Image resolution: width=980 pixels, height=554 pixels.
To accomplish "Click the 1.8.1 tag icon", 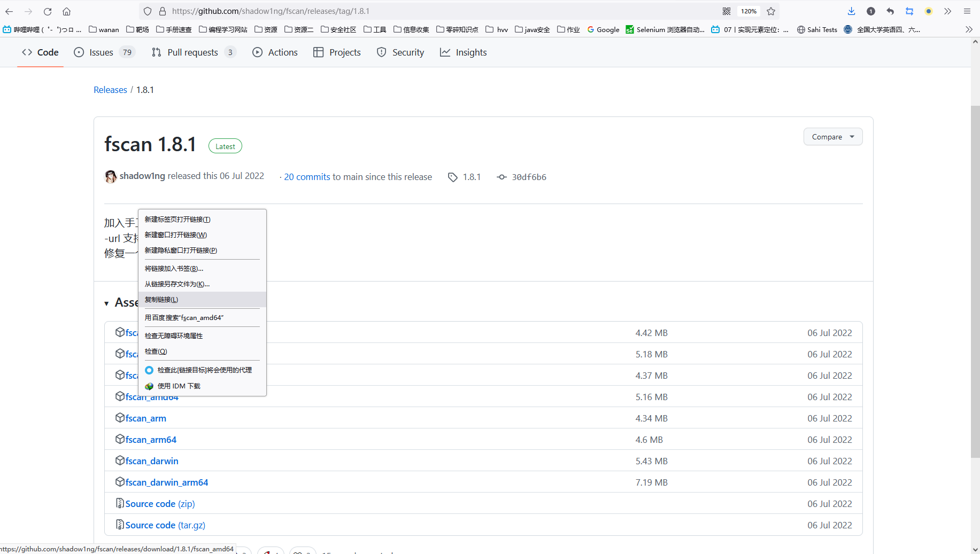I will click(x=453, y=177).
